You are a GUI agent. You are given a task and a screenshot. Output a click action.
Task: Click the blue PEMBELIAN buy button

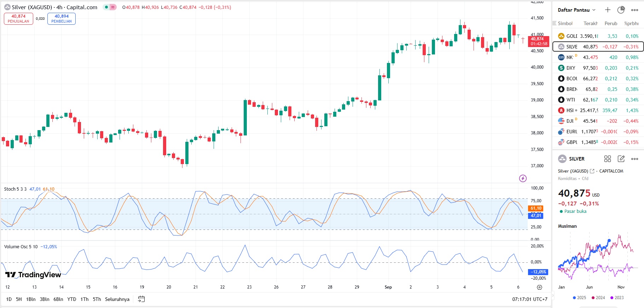(x=62, y=19)
